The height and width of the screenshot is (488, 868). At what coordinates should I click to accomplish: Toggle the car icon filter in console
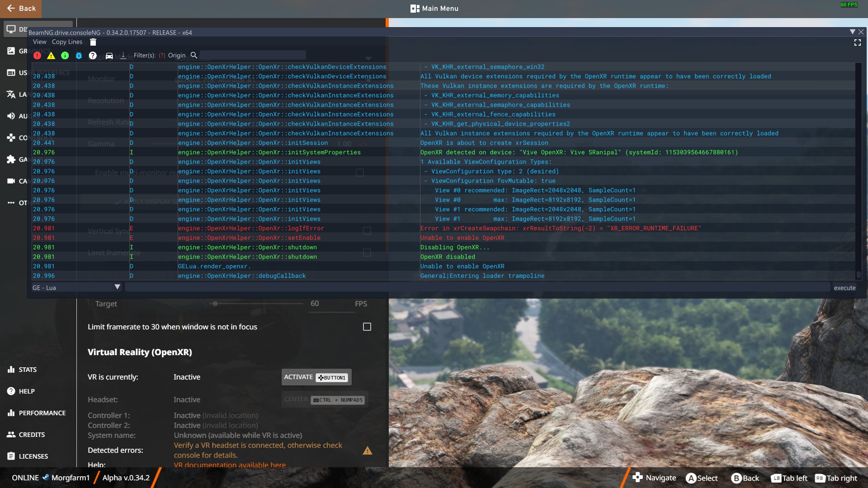tap(109, 56)
